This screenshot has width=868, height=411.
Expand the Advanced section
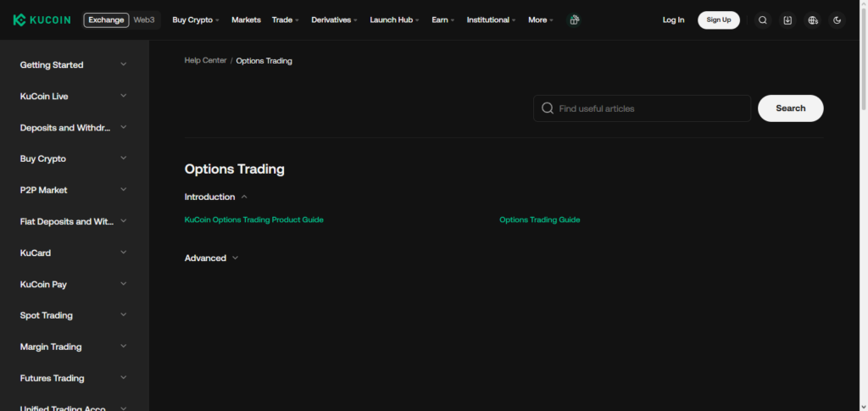click(211, 258)
